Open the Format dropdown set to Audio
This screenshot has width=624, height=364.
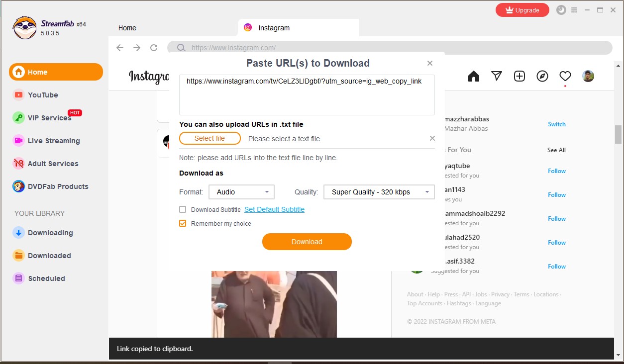(x=242, y=192)
